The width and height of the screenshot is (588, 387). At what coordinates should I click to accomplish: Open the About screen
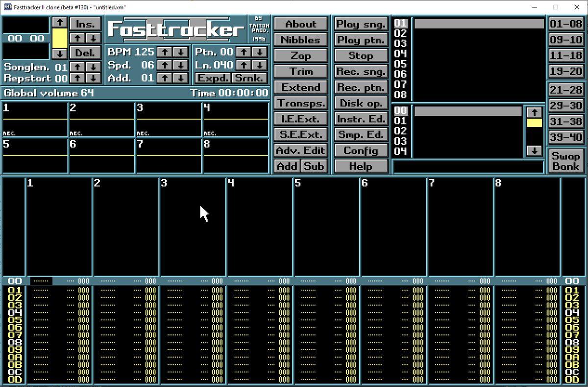pos(300,24)
